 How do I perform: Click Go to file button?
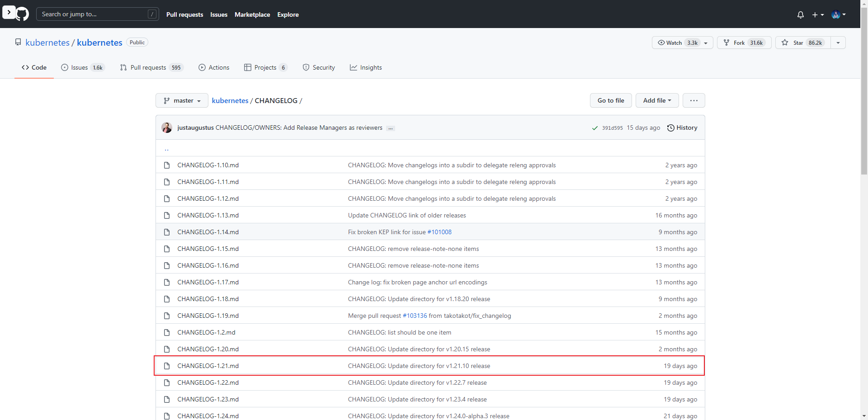click(611, 100)
